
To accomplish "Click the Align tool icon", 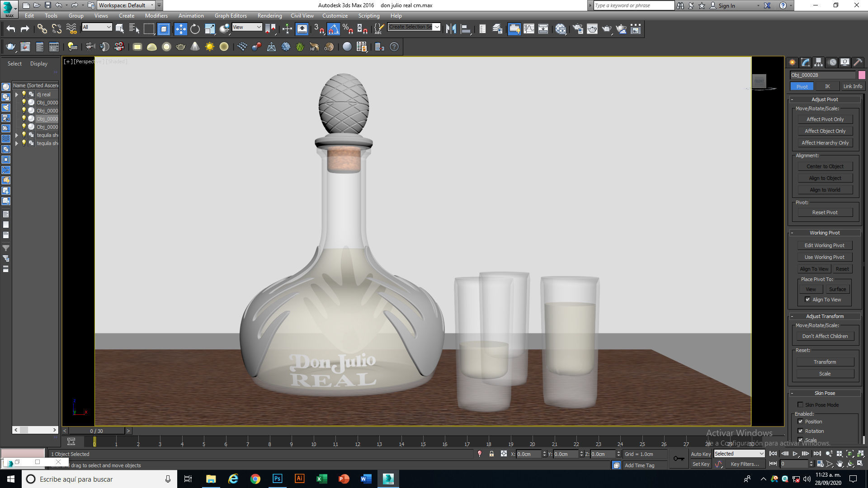I will click(466, 29).
